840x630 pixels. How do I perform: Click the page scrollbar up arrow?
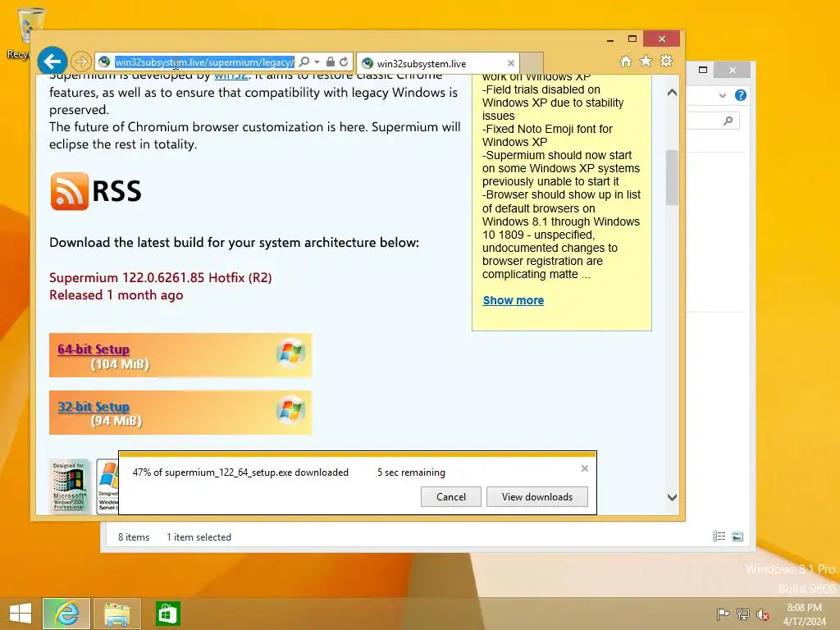pos(672,93)
